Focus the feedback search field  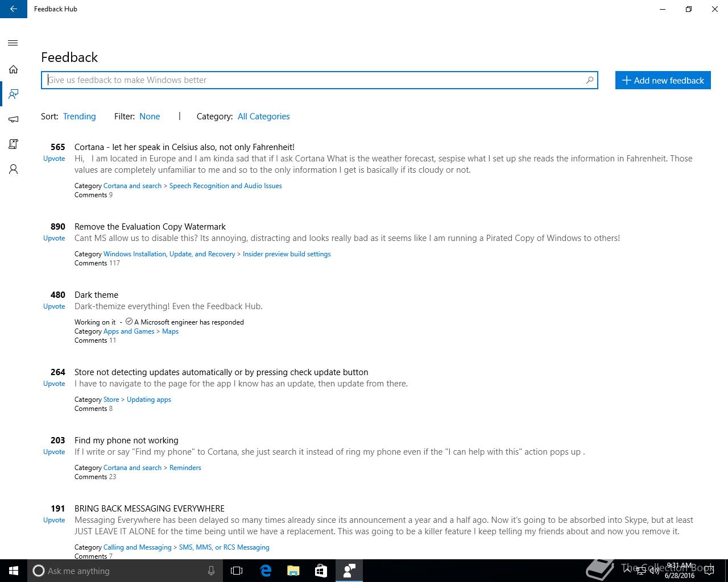320,80
